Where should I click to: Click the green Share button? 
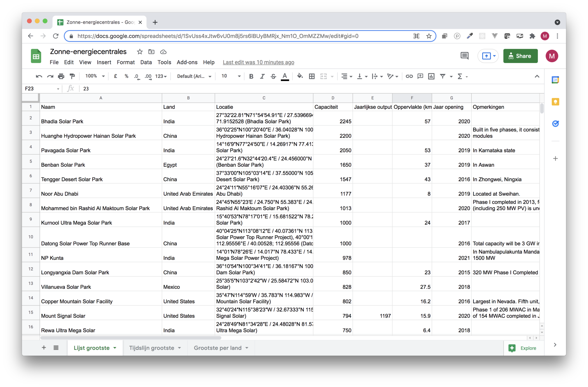pos(520,56)
